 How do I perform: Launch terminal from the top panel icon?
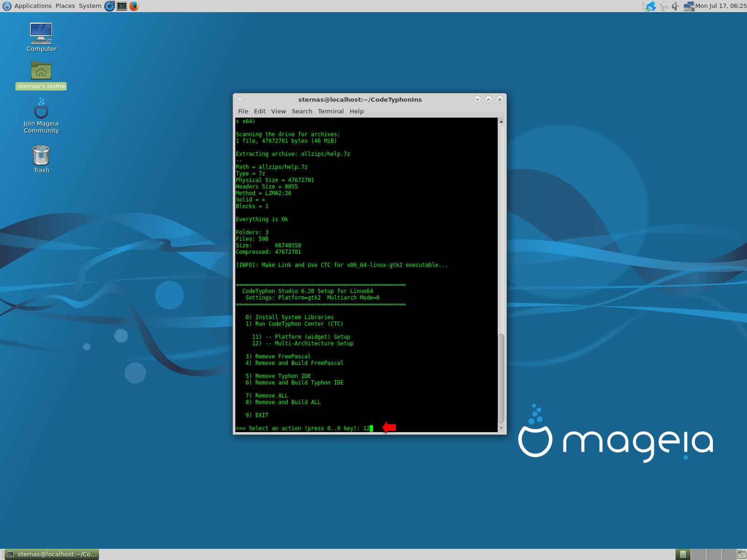tap(122, 6)
